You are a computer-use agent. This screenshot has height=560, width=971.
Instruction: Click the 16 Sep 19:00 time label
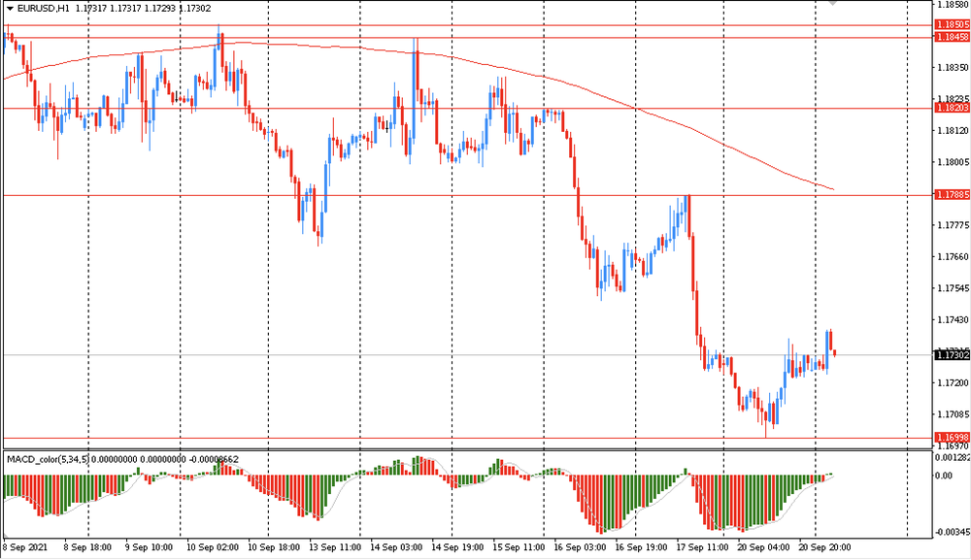642,547
